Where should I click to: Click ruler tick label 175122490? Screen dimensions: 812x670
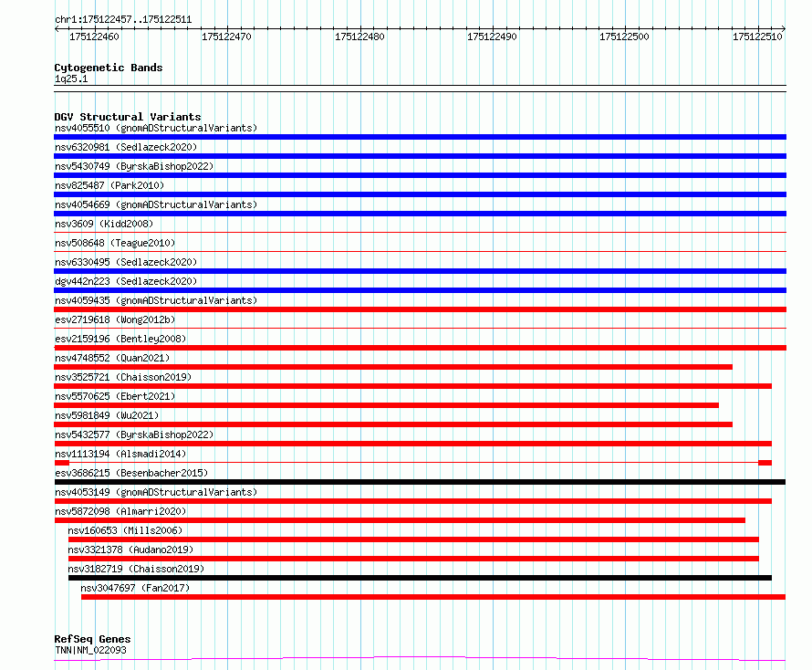pyautogui.click(x=492, y=37)
